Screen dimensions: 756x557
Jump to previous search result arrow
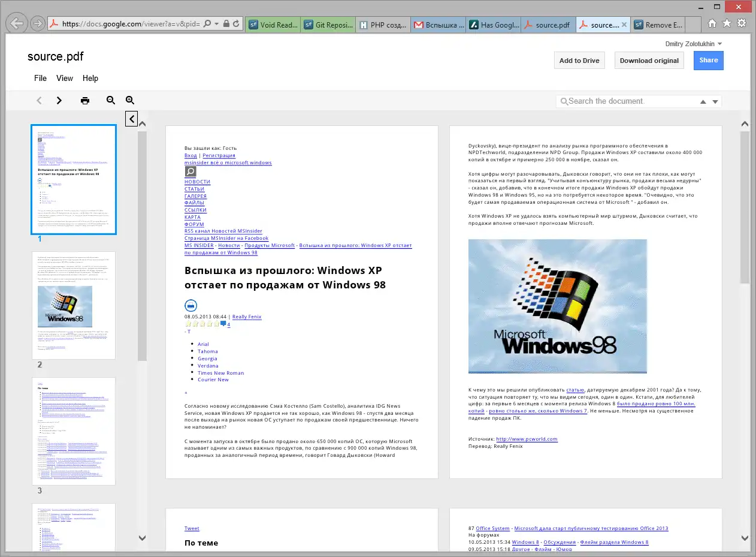pos(703,102)
